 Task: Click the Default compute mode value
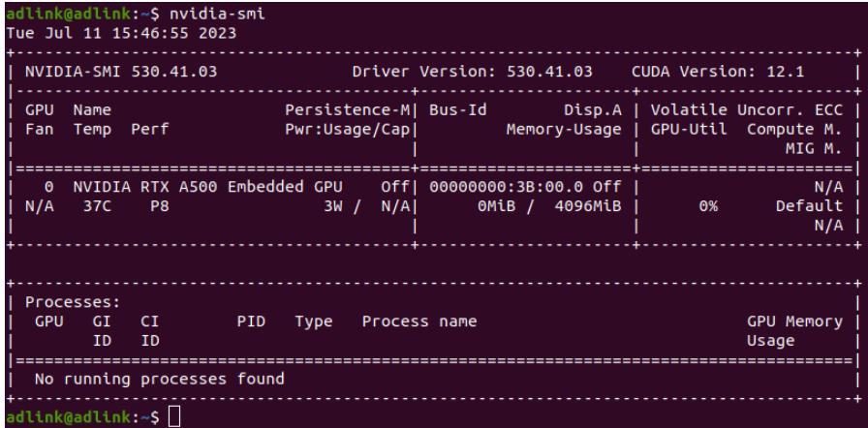[x=809, y=206]
